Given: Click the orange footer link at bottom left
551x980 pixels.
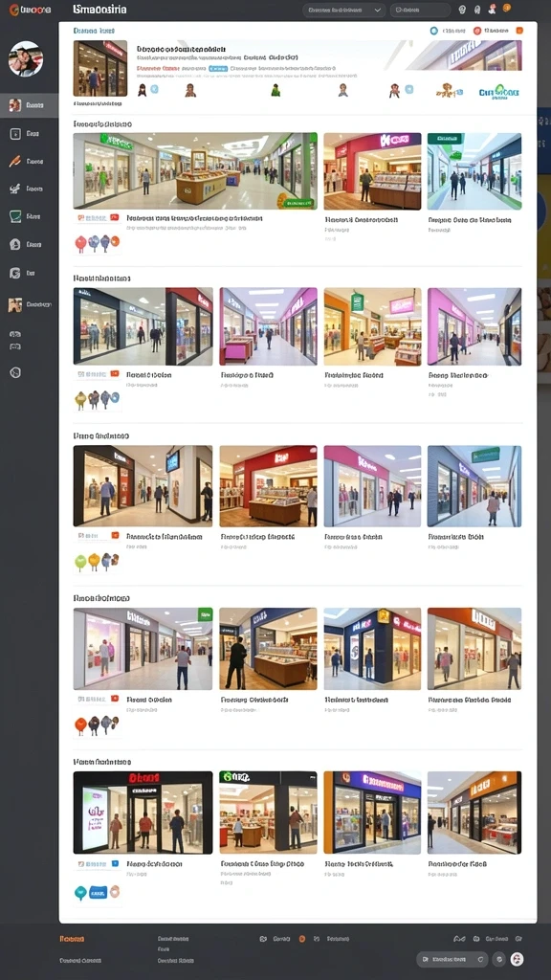Looking at the screenshot, I should (x=72, y=939).
